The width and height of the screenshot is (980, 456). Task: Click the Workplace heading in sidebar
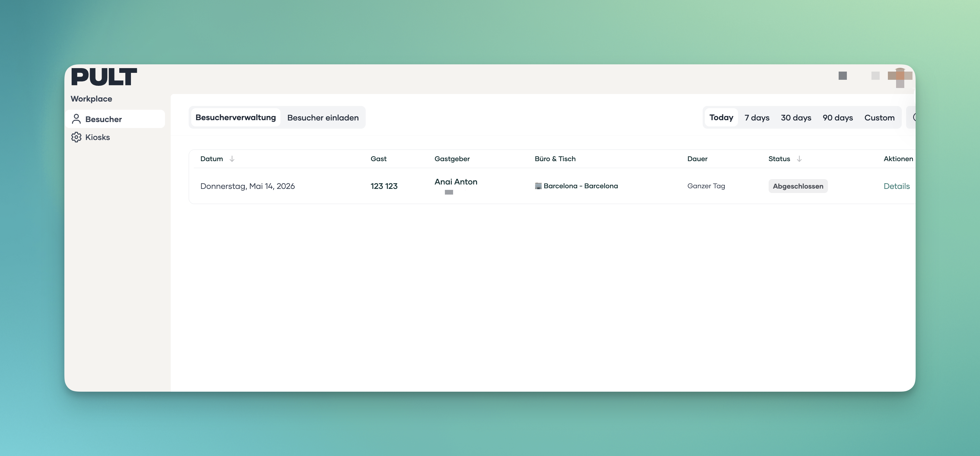coord(91,99)
